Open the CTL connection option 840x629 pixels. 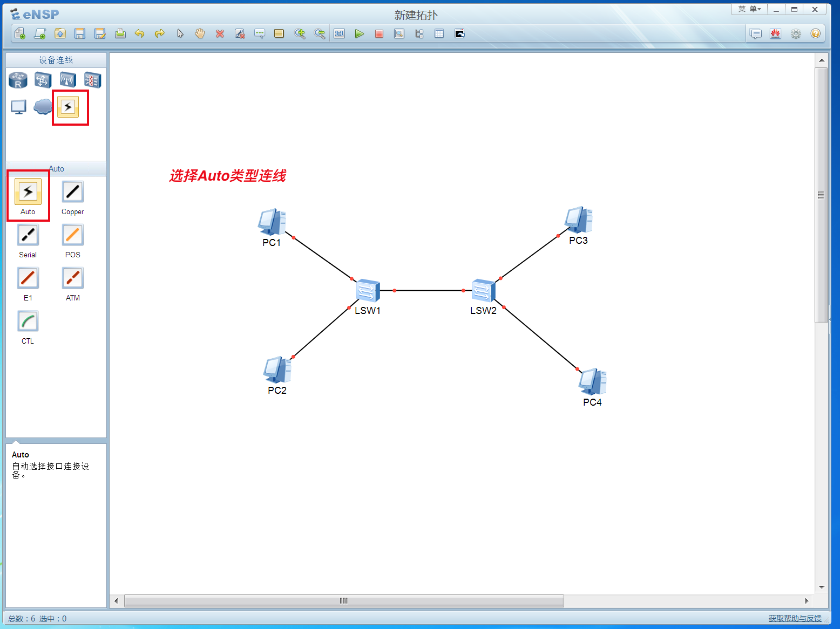(x=28, y=320)
